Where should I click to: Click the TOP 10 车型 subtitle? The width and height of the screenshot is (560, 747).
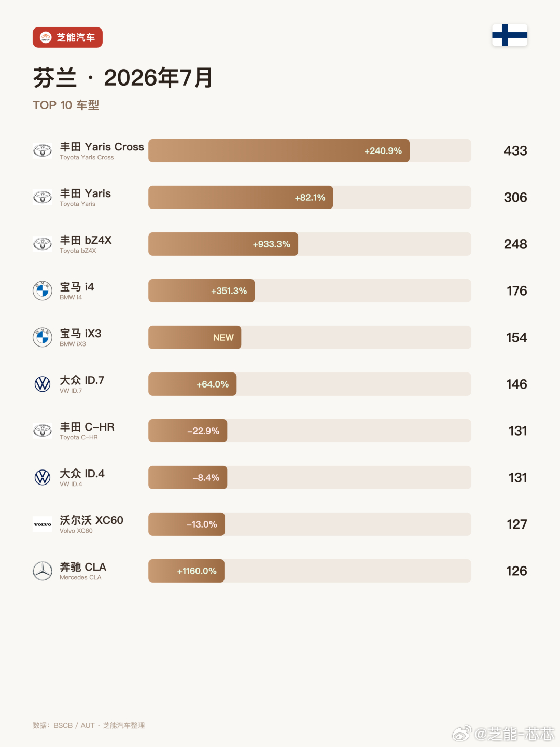[x=66, y=105]
